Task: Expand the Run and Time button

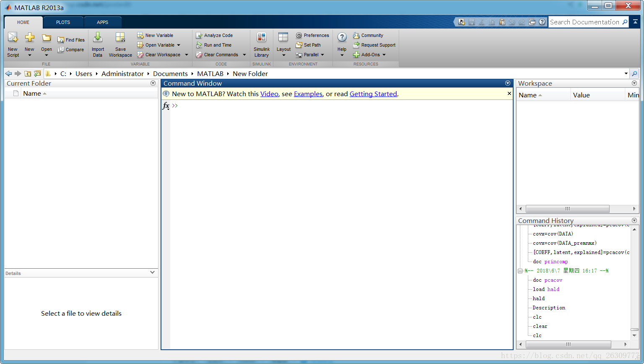Action: tap(213, 45)
